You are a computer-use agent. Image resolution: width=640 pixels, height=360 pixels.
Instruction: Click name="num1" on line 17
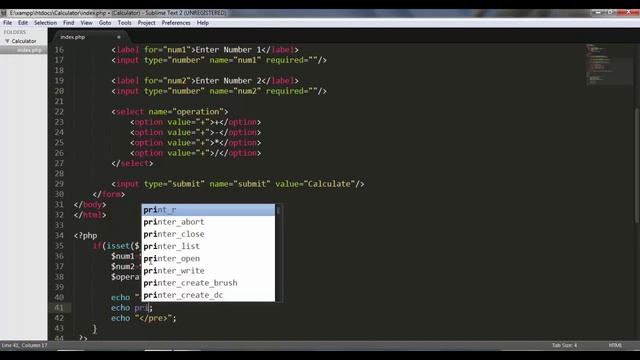point(236,60)
